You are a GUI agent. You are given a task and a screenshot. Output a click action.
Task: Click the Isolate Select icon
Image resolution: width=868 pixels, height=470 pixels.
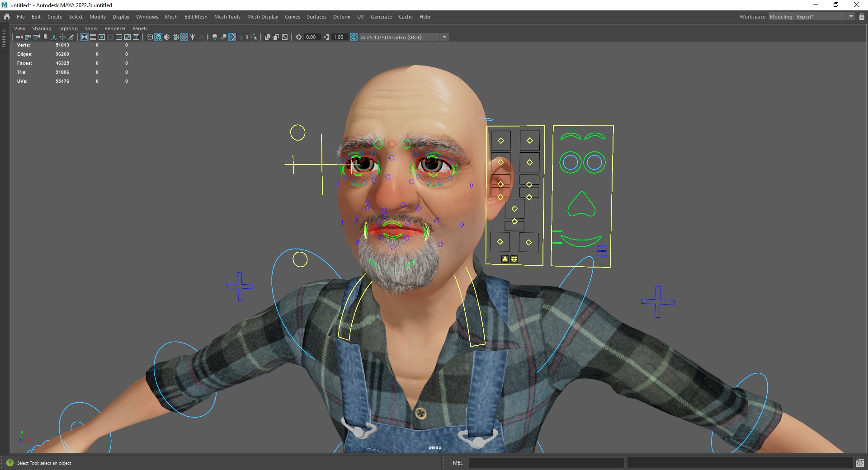254,37
